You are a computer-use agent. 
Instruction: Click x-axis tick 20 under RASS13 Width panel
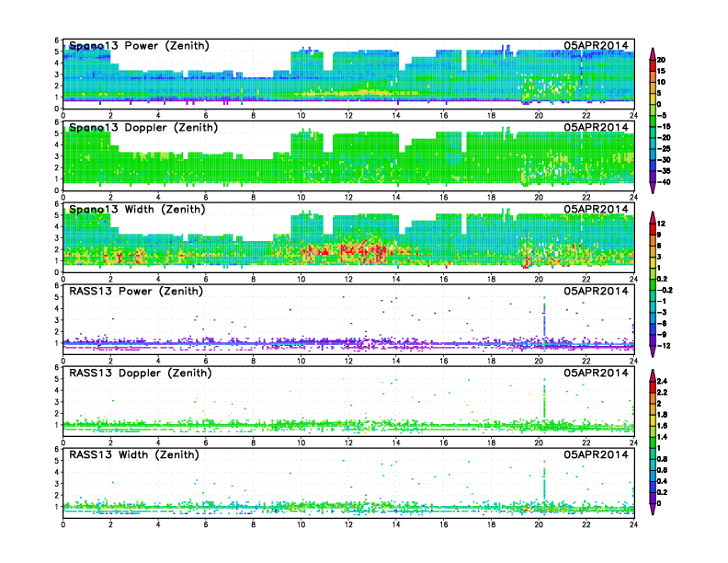pos(539,524)
